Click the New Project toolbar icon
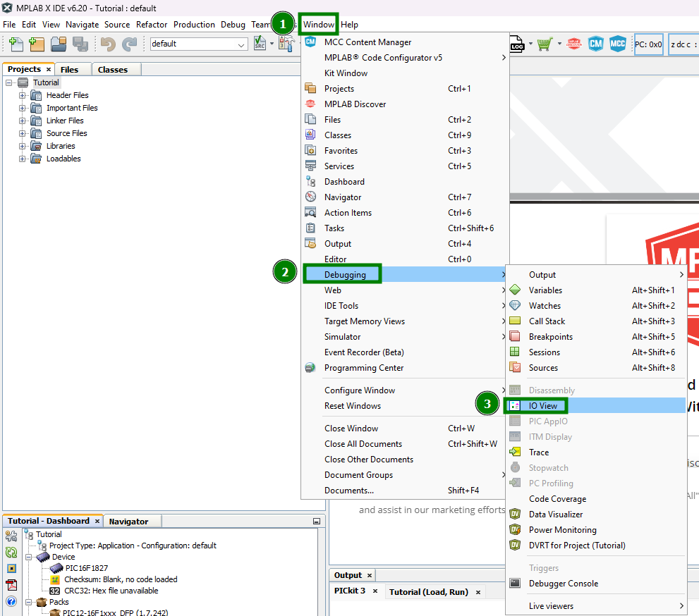The width and height of the screenshot is (699, 616). tap(37, 44)
